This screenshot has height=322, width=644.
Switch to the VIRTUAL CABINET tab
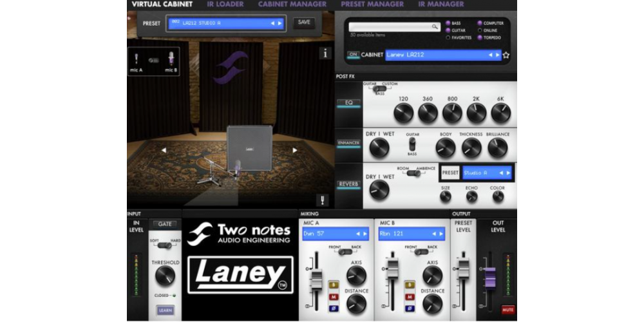coord(162,5)
